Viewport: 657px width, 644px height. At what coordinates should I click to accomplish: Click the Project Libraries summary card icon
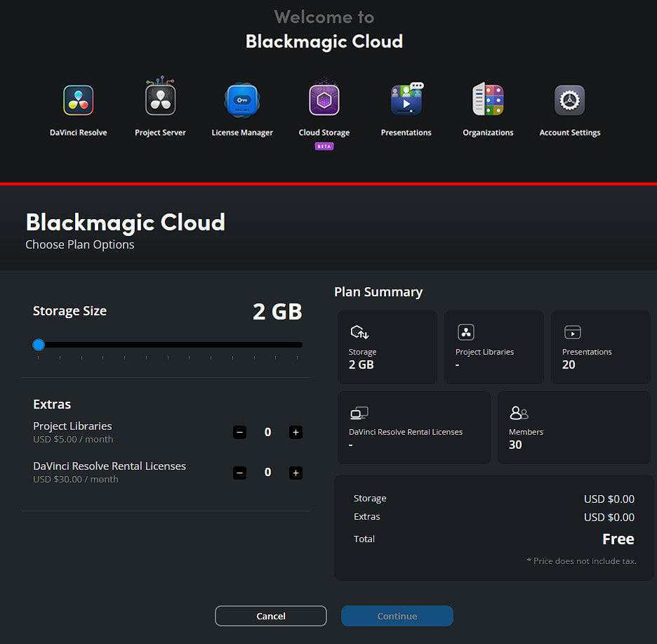[x=466, y=332]
